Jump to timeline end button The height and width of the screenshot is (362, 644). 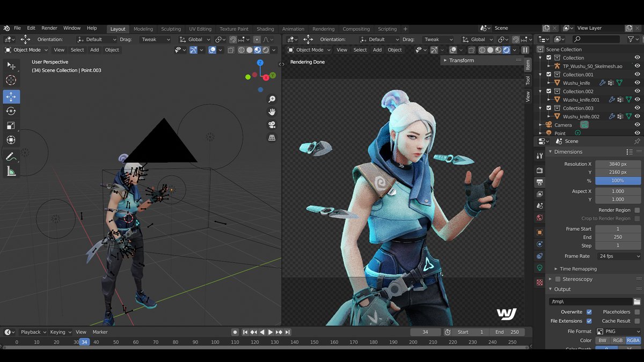click(288, 333)
